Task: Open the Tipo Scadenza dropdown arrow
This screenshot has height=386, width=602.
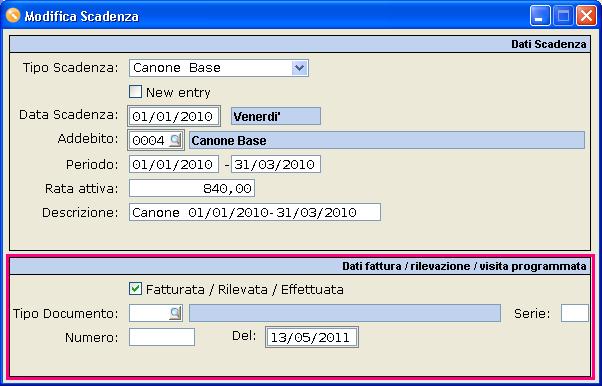Action: tap(299, 68)
